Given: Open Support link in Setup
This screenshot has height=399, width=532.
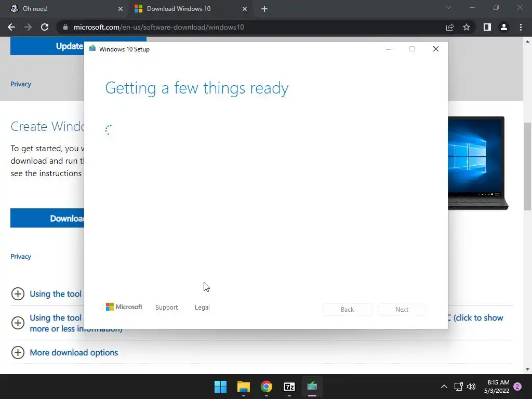Looking at the screenshot, I should pyautogui.click(x=167, y=308).
